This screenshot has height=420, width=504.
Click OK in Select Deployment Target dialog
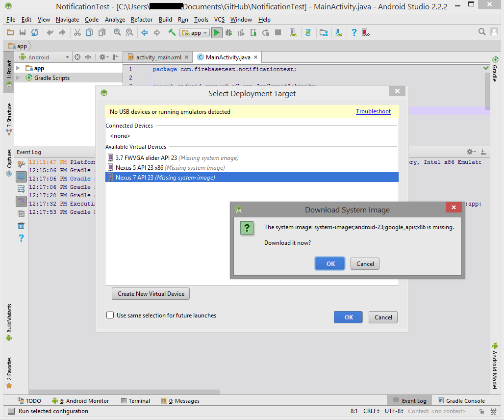(x=349, y=317)
